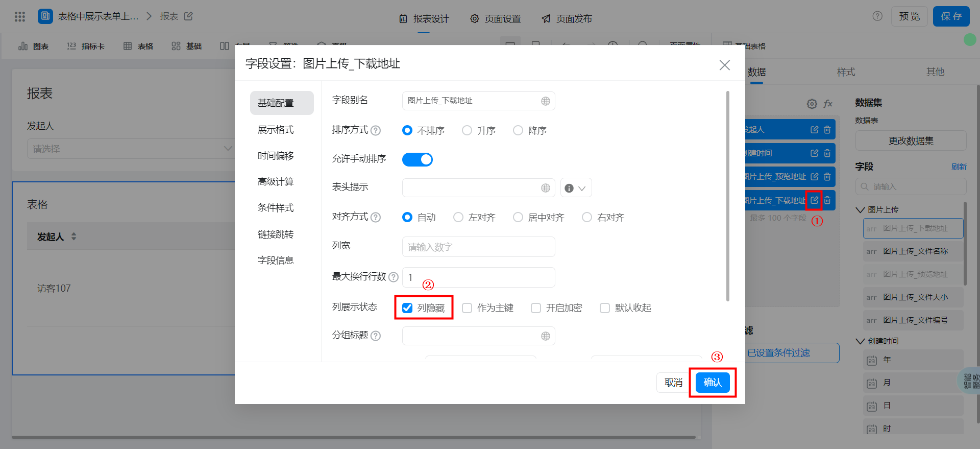Switch to 时间偏移 settings section
This screenshot has width=980, height=449.
point(276,156)
